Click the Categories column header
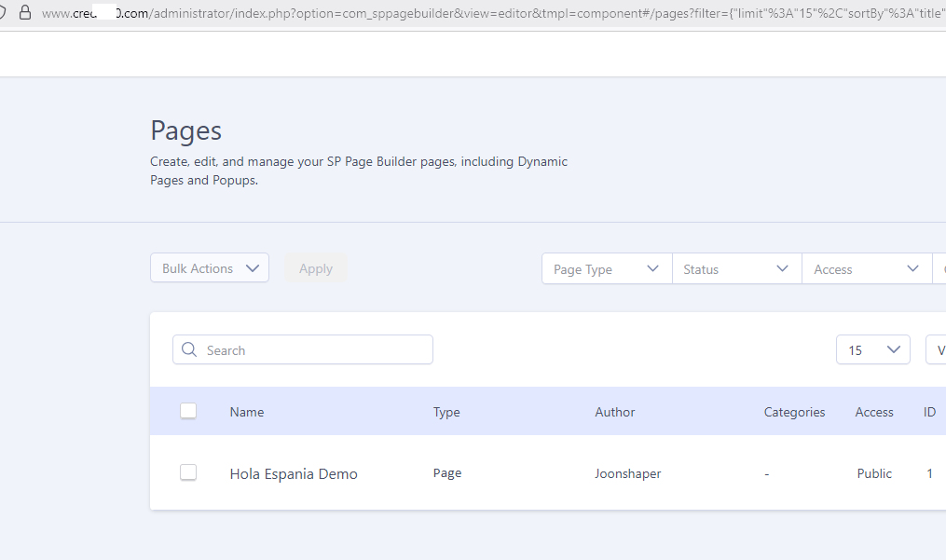946x560 pixels. [x=794, y=412]
